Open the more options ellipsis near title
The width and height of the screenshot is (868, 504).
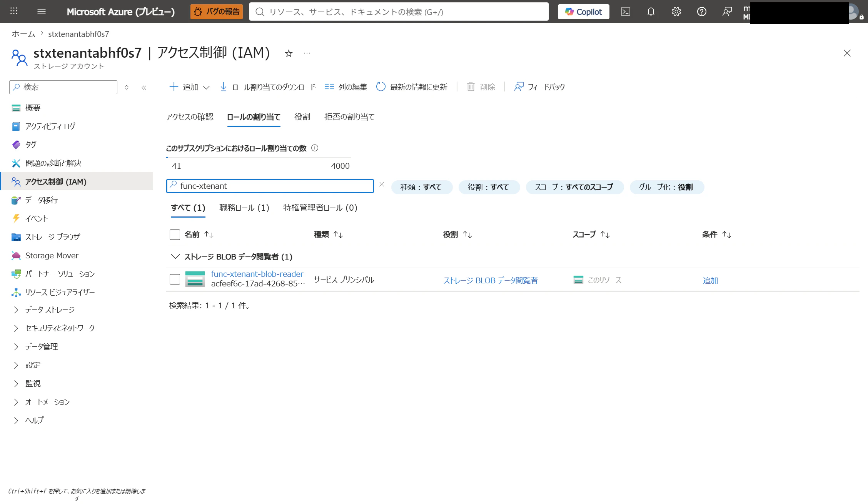click(307, 53)
